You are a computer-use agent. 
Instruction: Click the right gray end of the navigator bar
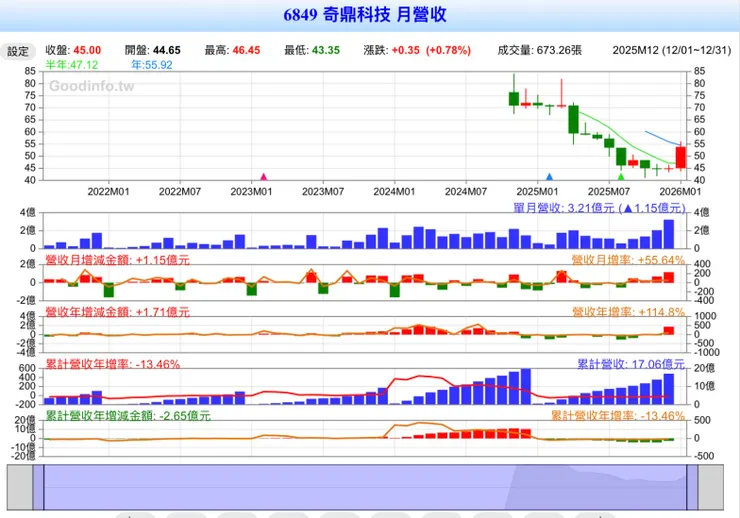pos(711,487)
